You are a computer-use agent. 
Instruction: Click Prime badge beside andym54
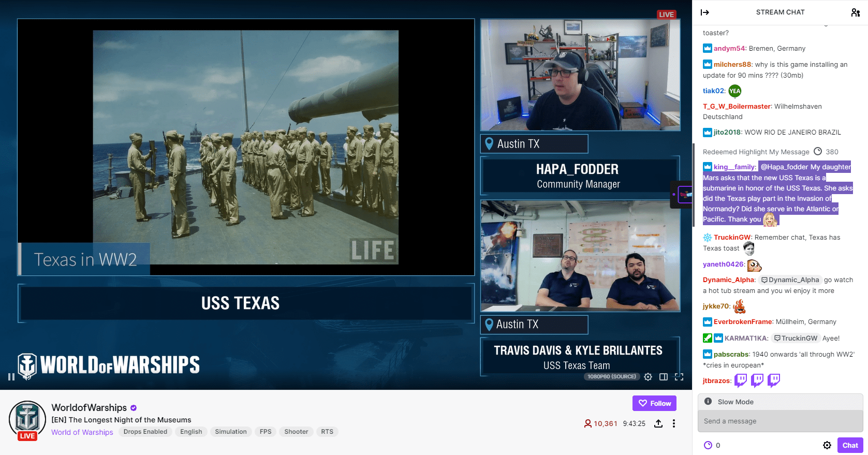coord(708,49)
